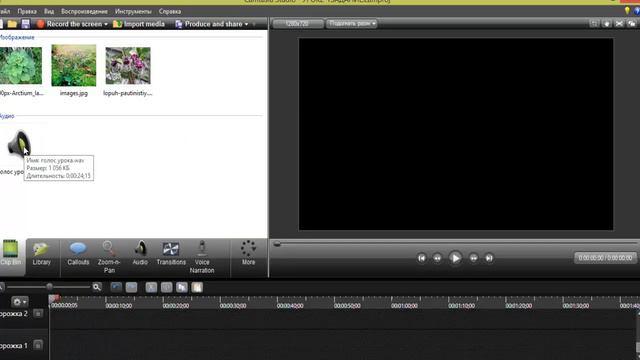
Task: Open the Справка menu
Action: pyautogui.click(x=170, y=11)
